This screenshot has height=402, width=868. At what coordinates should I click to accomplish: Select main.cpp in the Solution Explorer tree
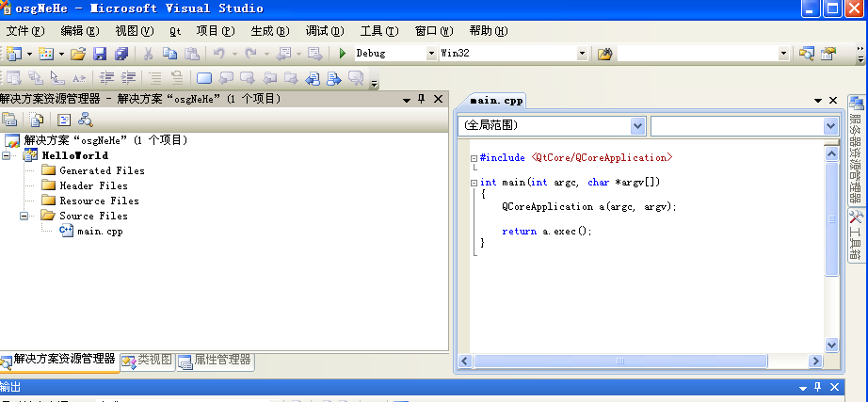[100, 232]
